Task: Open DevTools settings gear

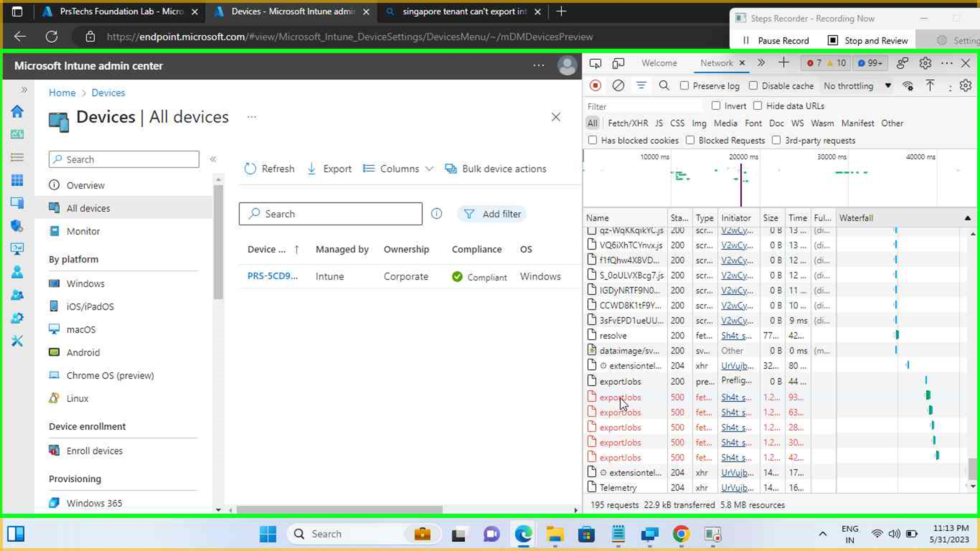Action: 925,63
